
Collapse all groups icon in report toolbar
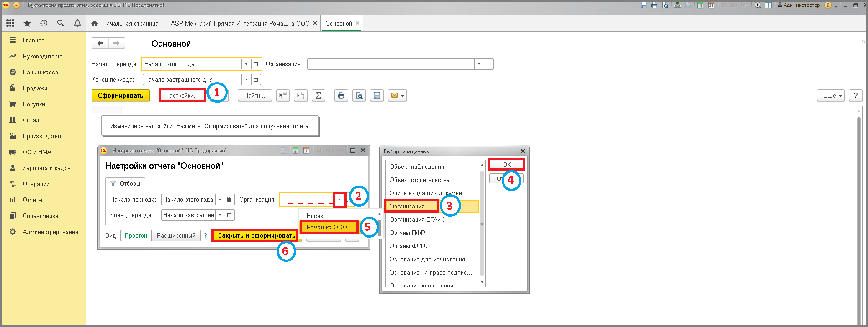[x=283, y=95]
